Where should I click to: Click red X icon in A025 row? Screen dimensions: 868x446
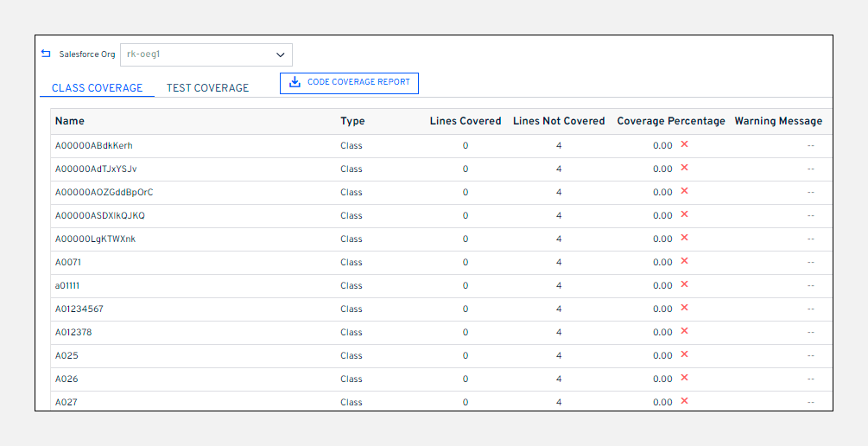(684, 354)
